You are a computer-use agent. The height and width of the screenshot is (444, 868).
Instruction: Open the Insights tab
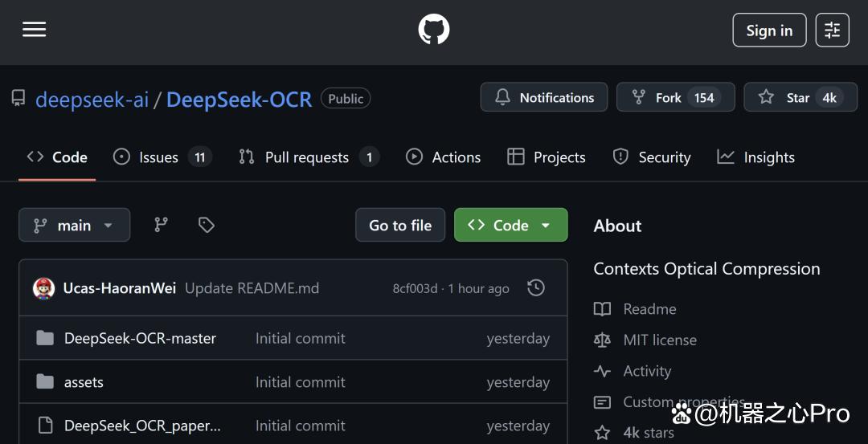pyautogui.click(x=755, y=157)
